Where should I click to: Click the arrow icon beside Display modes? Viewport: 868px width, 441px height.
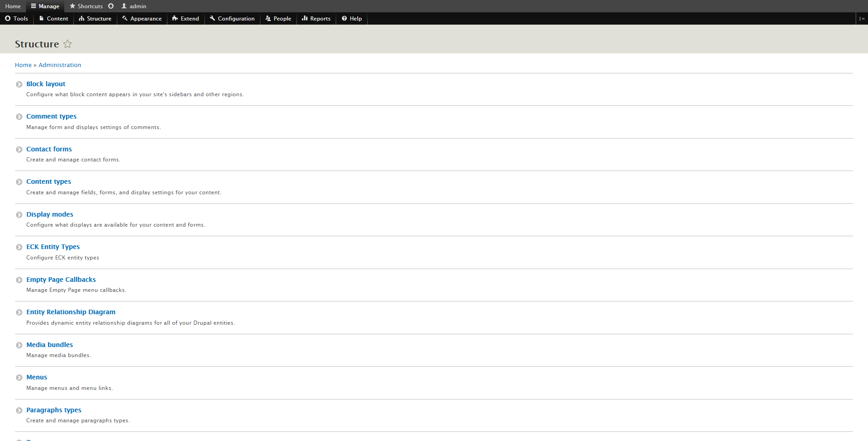pyautogui.click(x=19, y=215)
